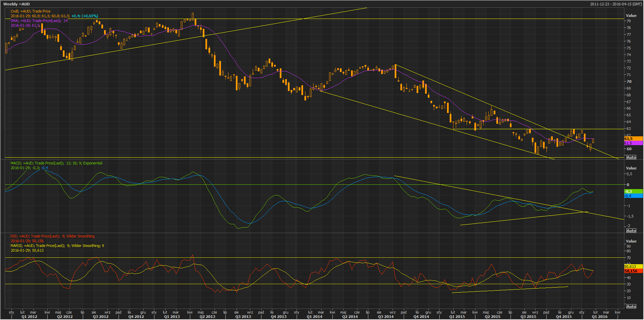
Task: Select the 'Cndl; =AUD; Trade Price' legend
Action: [x=30, y=11]
